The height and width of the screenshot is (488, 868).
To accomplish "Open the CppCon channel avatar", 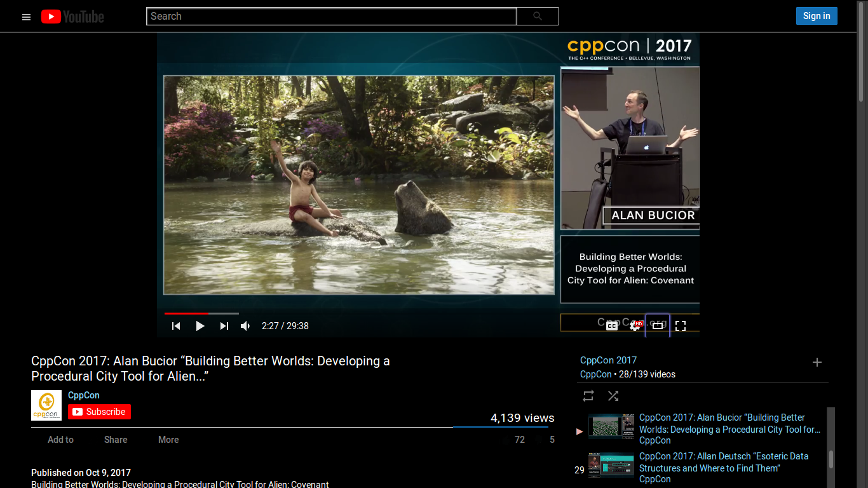I will point(46,405).
